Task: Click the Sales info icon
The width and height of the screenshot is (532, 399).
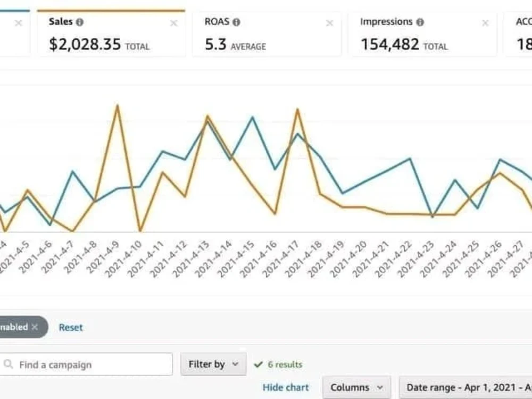Action: tap(80, 22)
